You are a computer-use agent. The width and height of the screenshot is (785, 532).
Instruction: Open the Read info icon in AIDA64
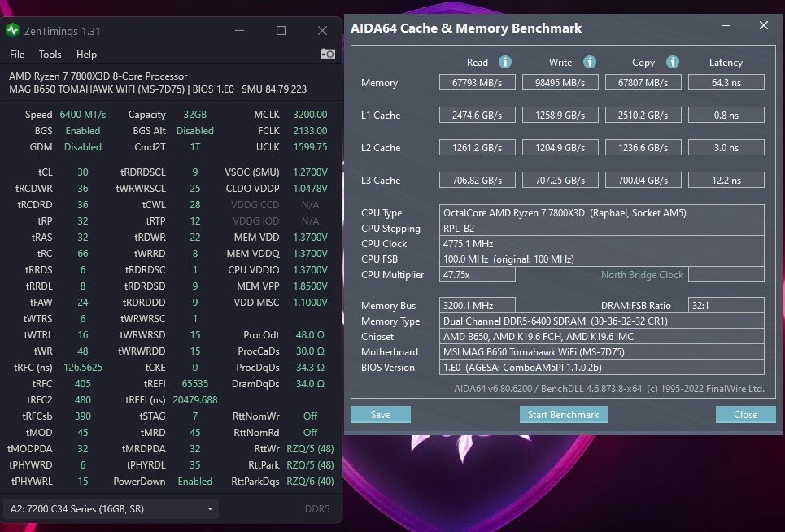pos(505,62)
